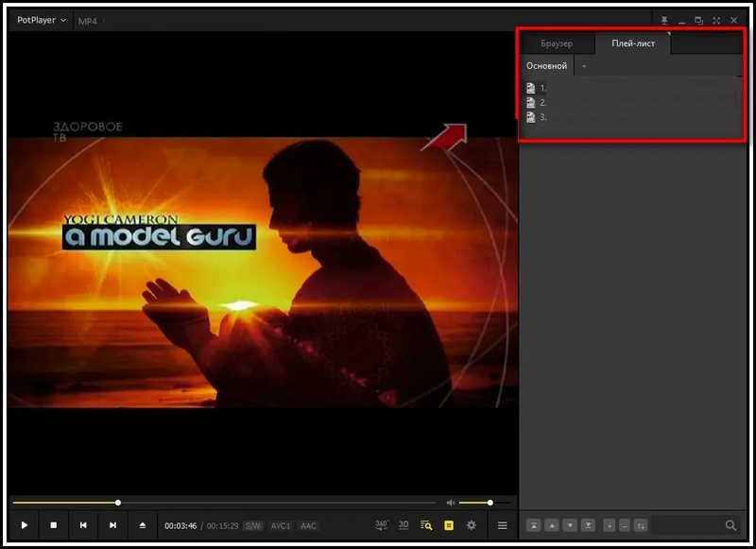
Task: Move playlist item down one position
Action: point(570,525)
